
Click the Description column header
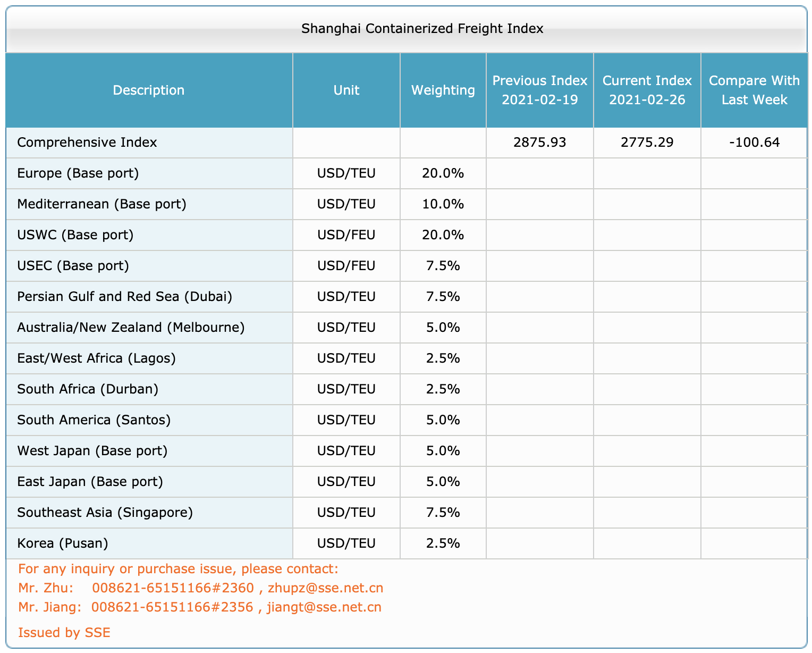pos(149,90)
